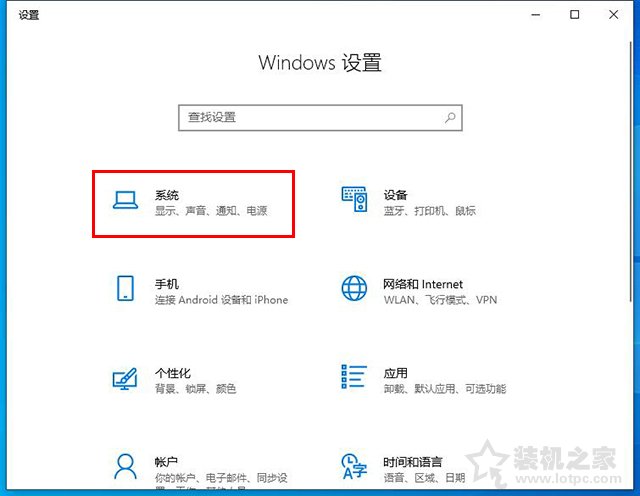Click the 帐户 person icon
640x496 pixels.
click(125, 467)
